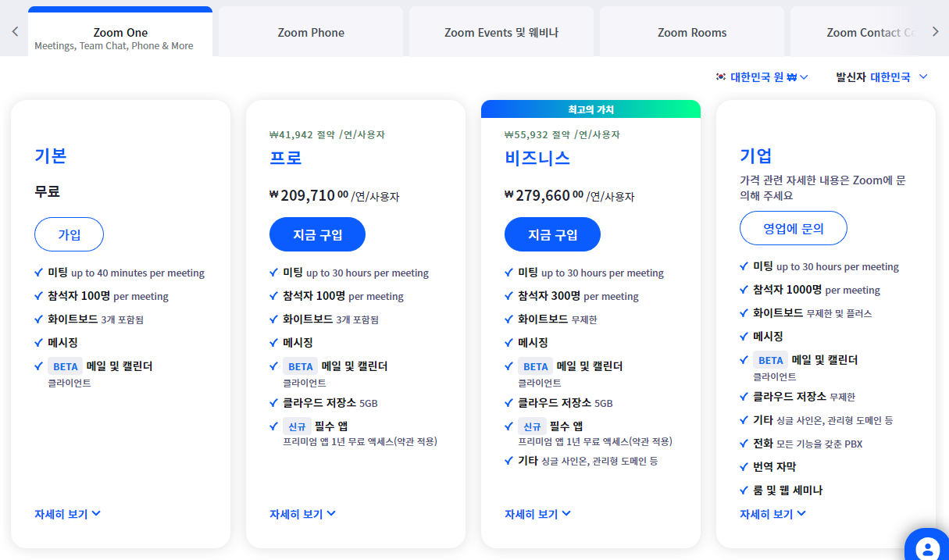Click the BETA badge in the 기업 plan

[771, 360]
